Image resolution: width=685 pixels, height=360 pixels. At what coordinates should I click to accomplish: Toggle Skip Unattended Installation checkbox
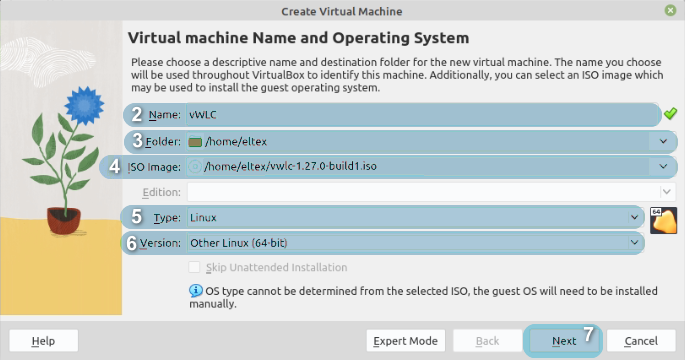(x=194, y=267)
